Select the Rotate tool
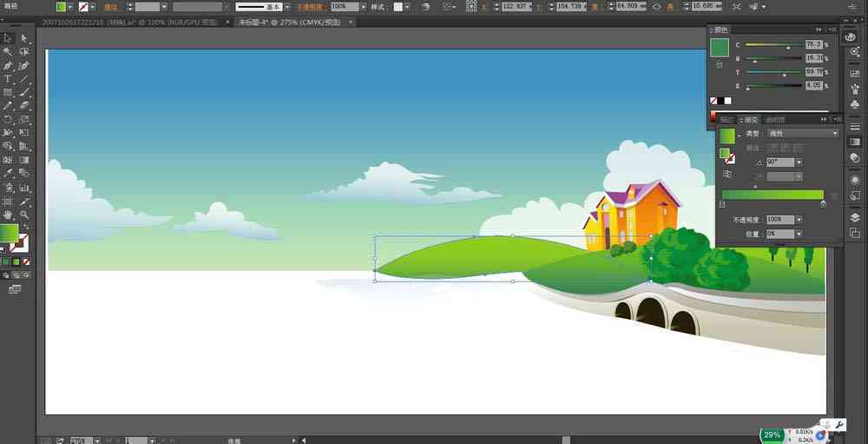 (x=8, y=119)
